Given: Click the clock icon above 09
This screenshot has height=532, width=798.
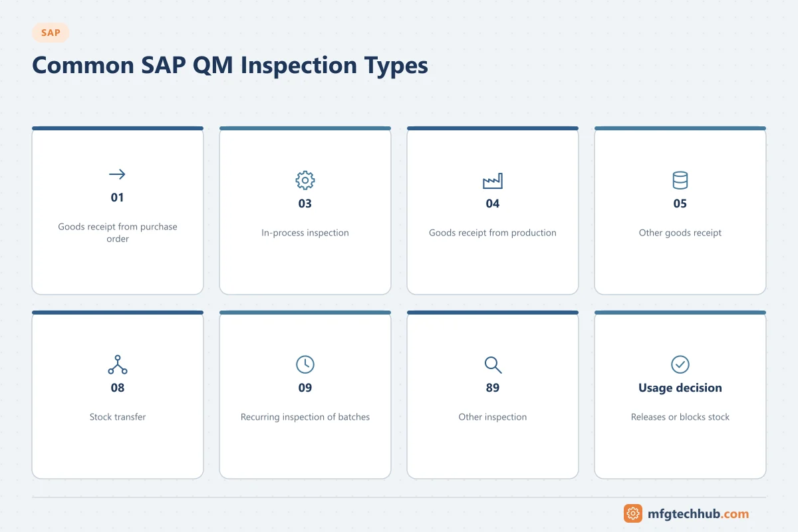Looking at the screenshot, I should pos(305,364).
